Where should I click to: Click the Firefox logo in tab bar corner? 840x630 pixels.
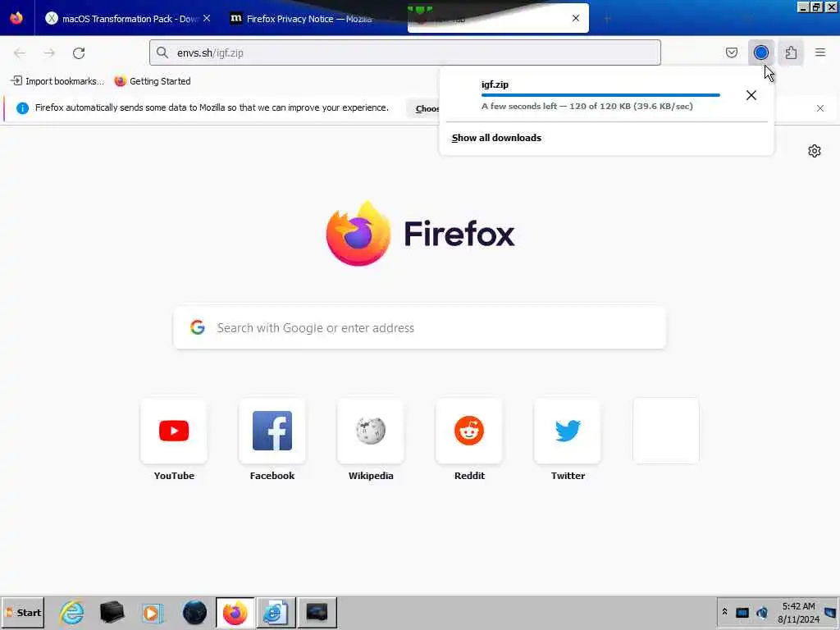tap(16, 18)
